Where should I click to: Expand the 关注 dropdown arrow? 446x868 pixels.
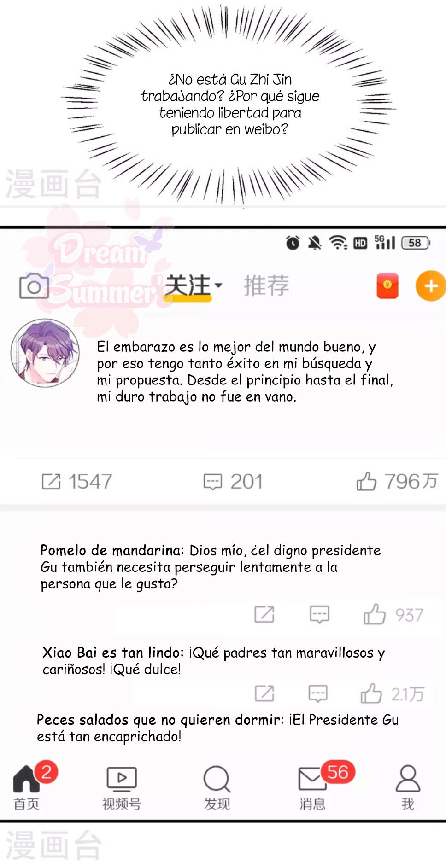pyautogui.click(x=219, y=285)
